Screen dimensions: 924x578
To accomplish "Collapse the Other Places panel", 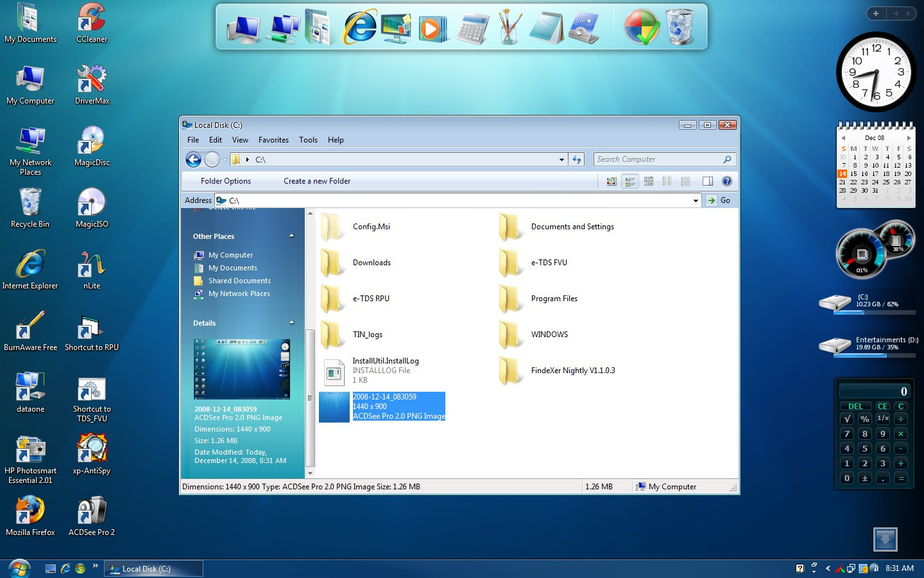I will click(x=291, y=236).
